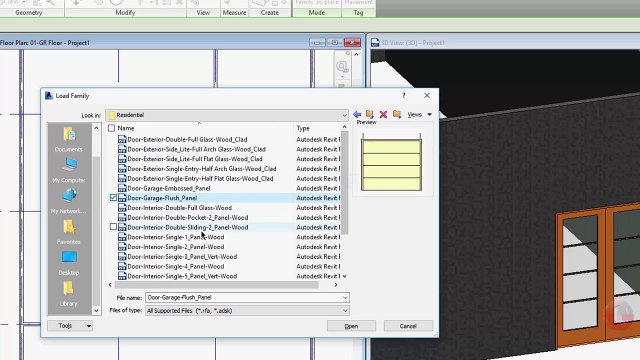Select Door-Interior-Single-4_Panel-Wood file
Screen dimensions: 640x360
[176, 267]
